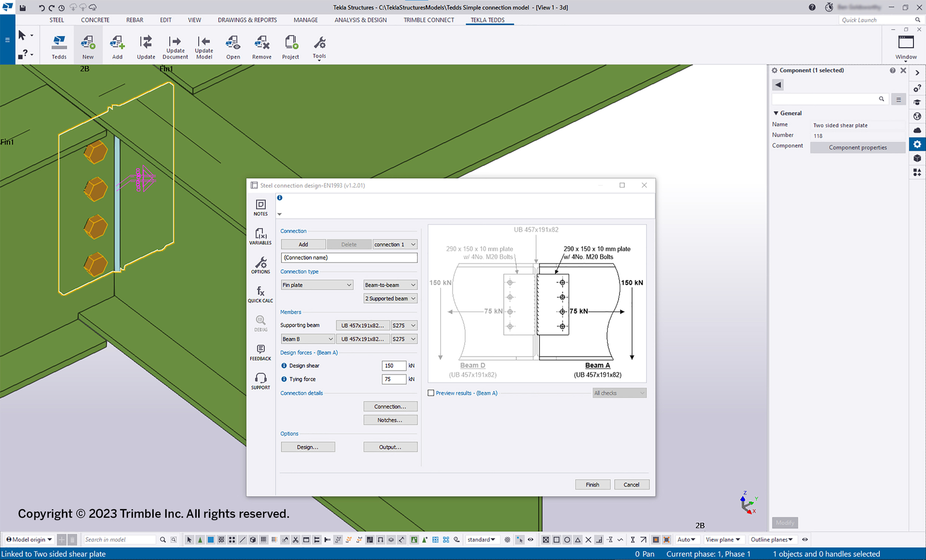
Task: Type in the Design shear value field
Action: (394, 366)
